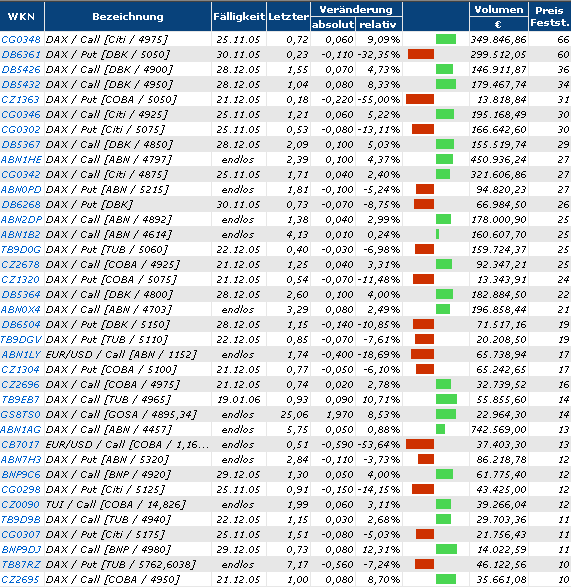Open the BNP9DJ warrant link

click(21, 549)
